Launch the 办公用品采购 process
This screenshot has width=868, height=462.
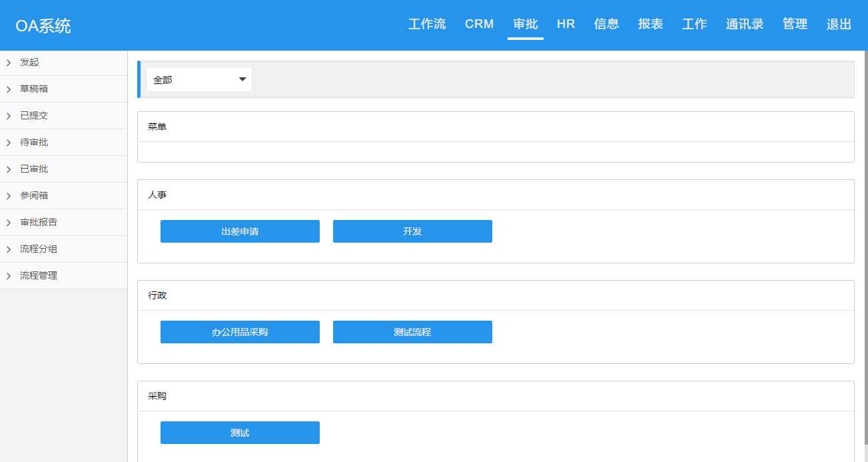pos(240,332)
